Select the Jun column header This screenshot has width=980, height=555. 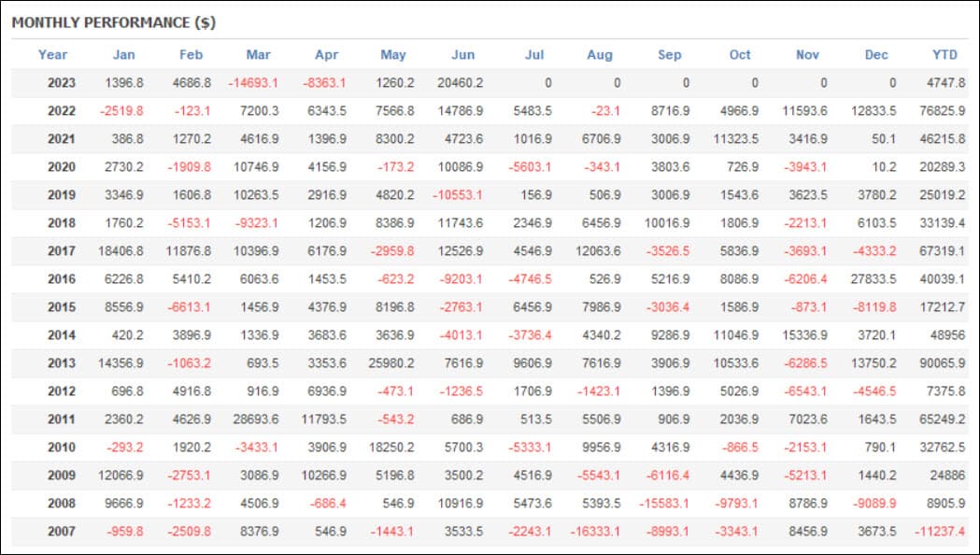463,55
